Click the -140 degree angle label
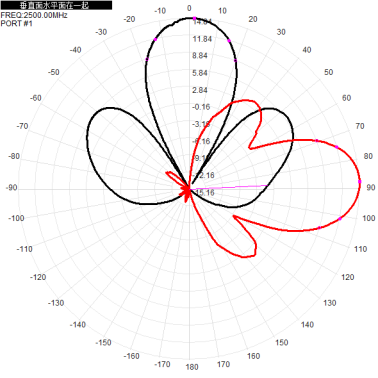Screen dimensions: 378x378 [x=78, y=325]
